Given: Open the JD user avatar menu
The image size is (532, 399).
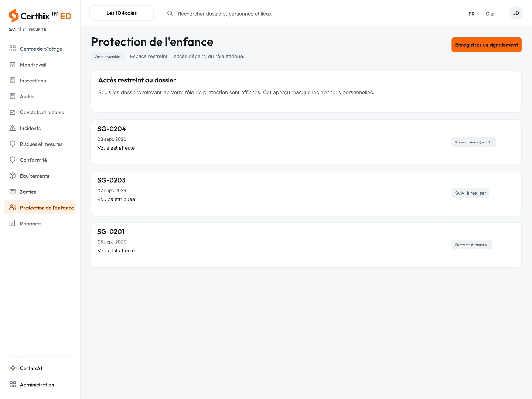Looking at the screenshot, I should (x=516, y=13).
